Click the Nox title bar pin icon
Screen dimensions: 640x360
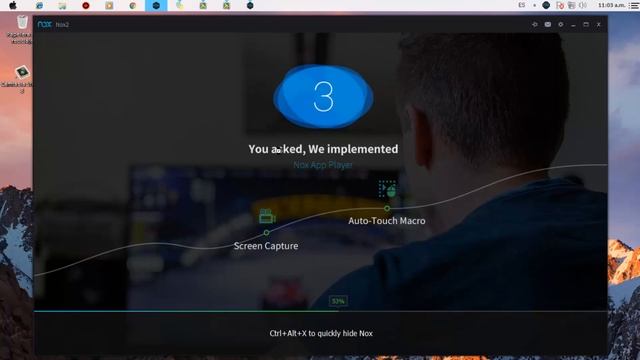(x=535, y=24)
